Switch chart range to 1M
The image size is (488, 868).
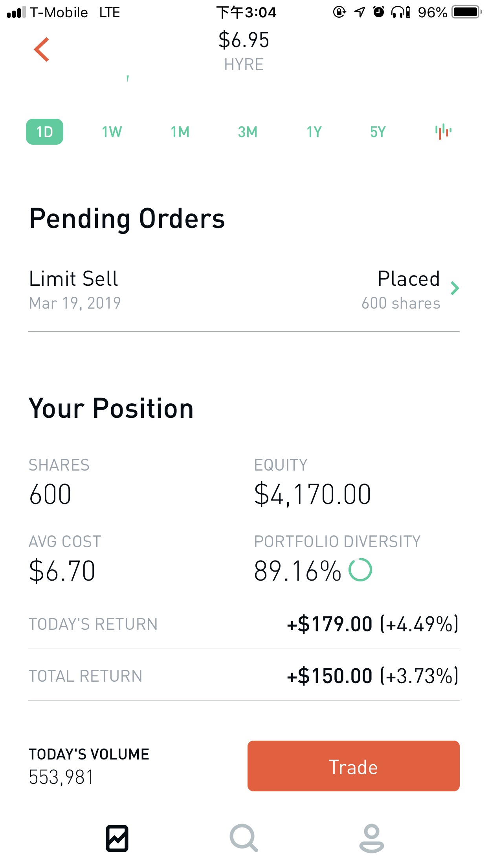coord(180,132)
